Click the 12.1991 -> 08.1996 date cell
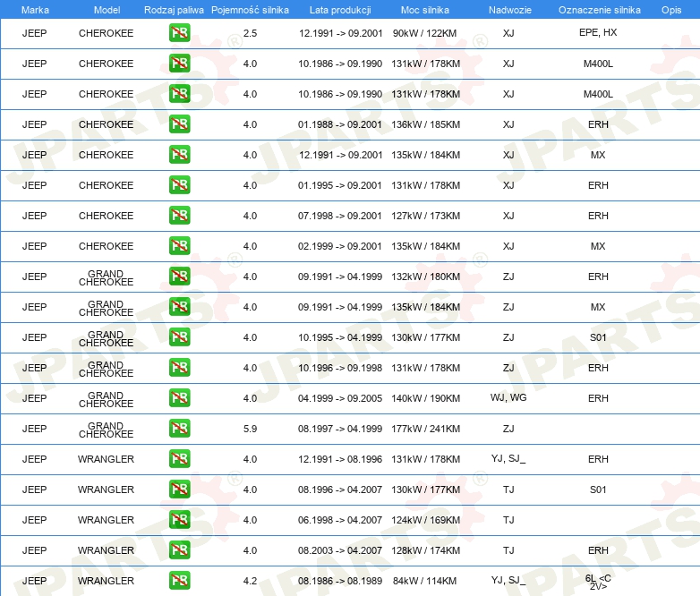The width and height of the screenshot is (700, 596). (341, 459)
